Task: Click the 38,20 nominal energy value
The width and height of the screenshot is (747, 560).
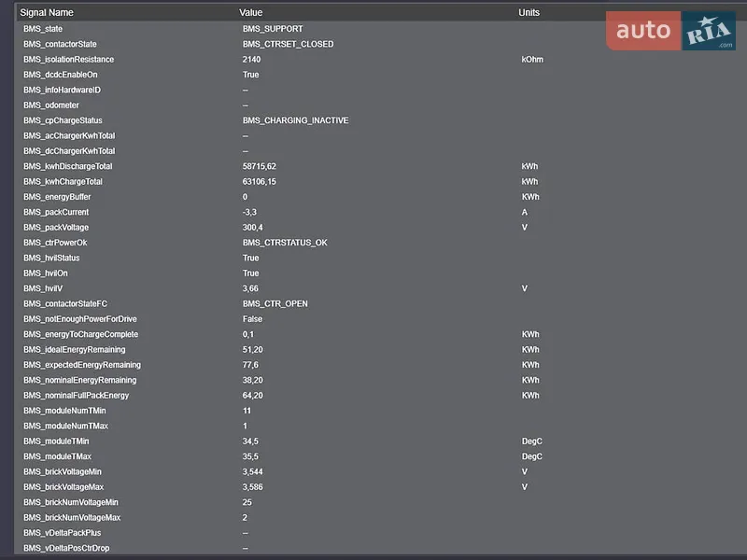Action: pyautogui.click(x=252, y=380)
